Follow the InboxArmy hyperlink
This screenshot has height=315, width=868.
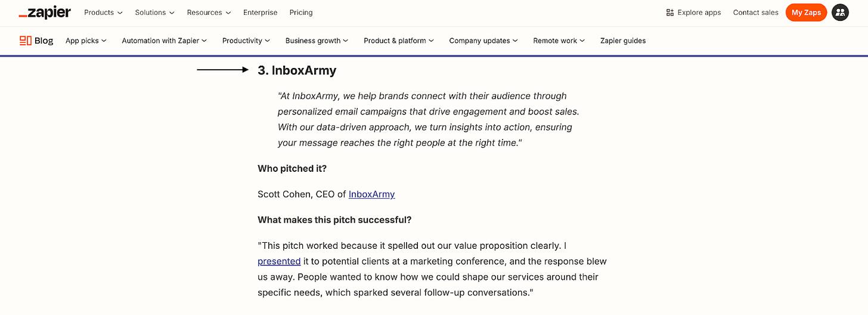pyautogui.click(x=371, y=194)
